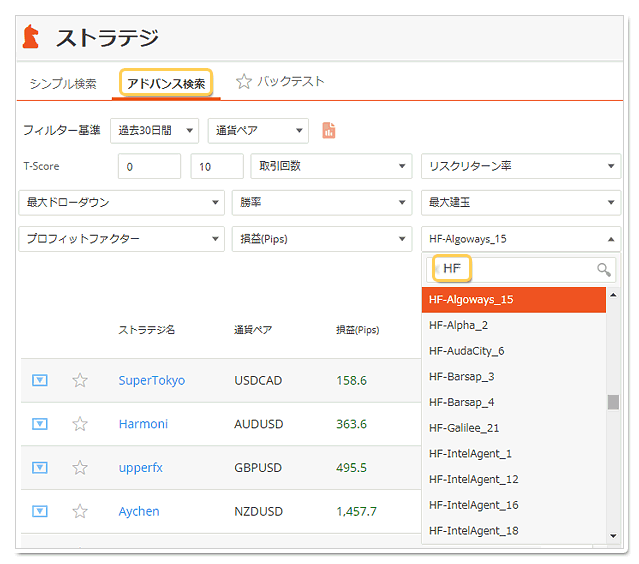Favorite Harmoni with its star
Image resolution: width=639 pixels, height=564 pixels.
pos(80,424)
